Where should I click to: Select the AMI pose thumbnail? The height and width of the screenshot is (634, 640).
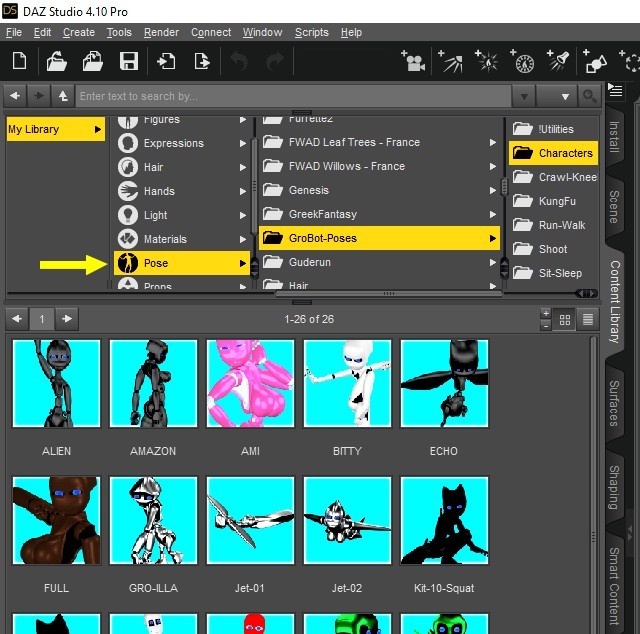pos(250,383)
